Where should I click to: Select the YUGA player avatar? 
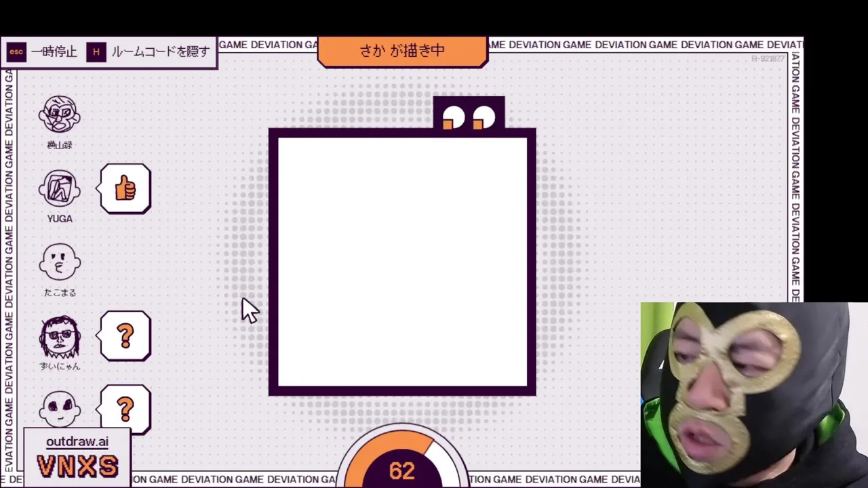pos(60,189)
